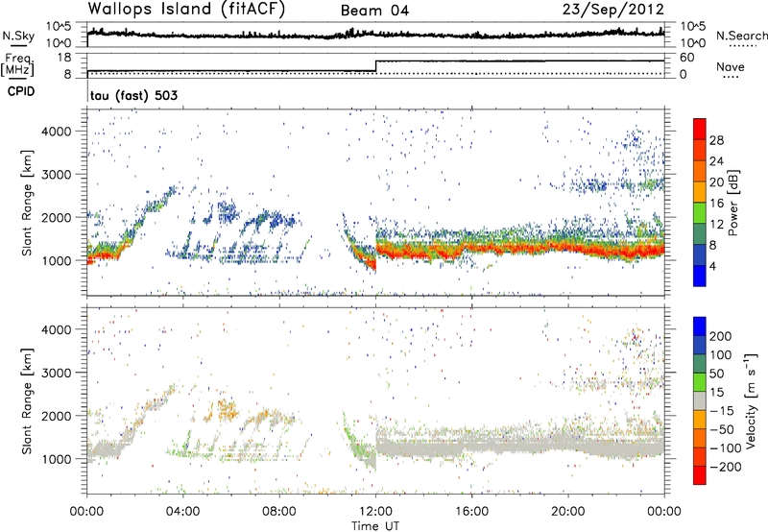768x532 pixels.
Task: Click the '4000' tick on power panel
Action: 57,132
